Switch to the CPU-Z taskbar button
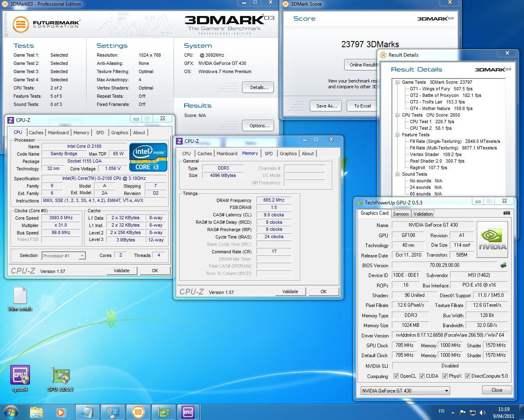 coord(188,412)
